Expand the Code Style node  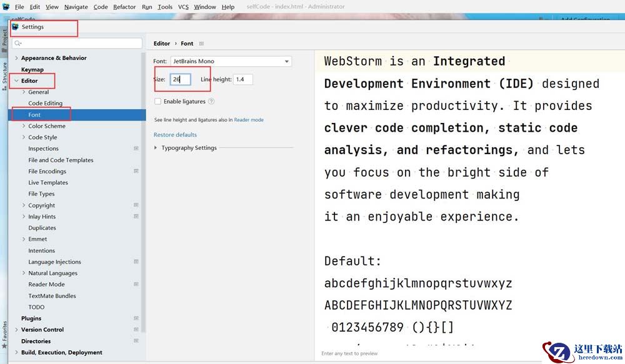pyautogui.click(x=24, y=137)
